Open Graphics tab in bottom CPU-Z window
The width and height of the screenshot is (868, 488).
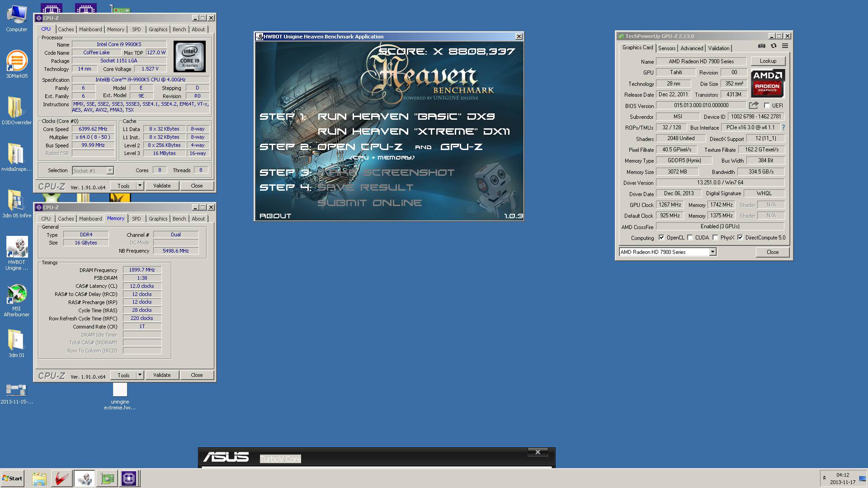point(158,219)
